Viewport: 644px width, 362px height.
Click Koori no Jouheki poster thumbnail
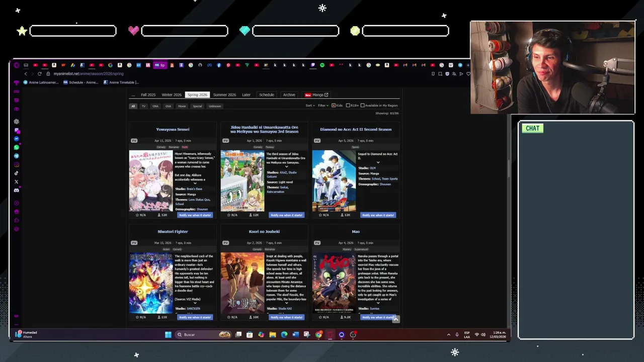pyautogui.click(x=242, y=283)
